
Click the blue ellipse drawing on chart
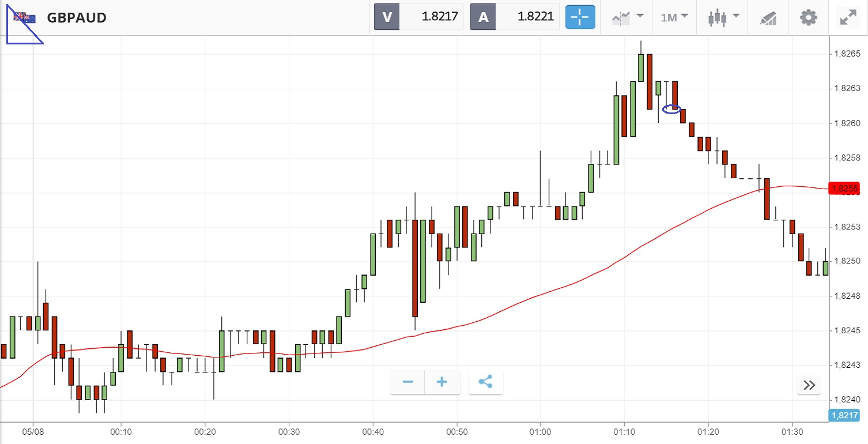coord(671,108)
